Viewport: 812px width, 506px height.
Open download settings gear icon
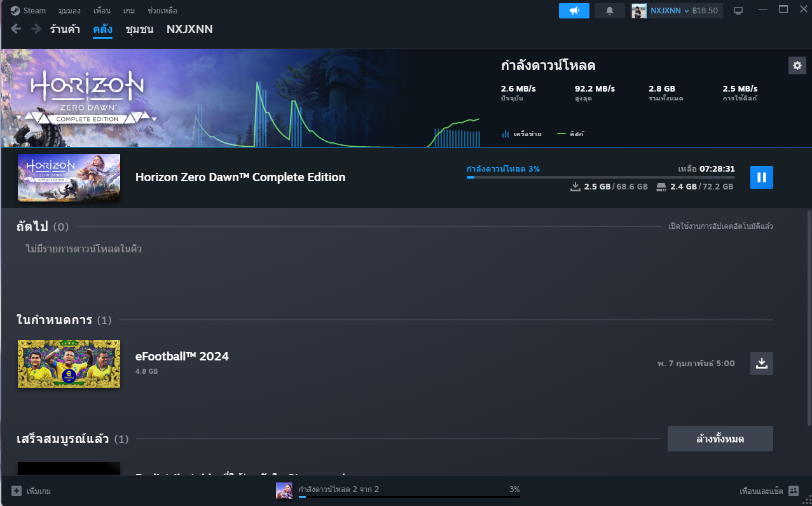797,65
